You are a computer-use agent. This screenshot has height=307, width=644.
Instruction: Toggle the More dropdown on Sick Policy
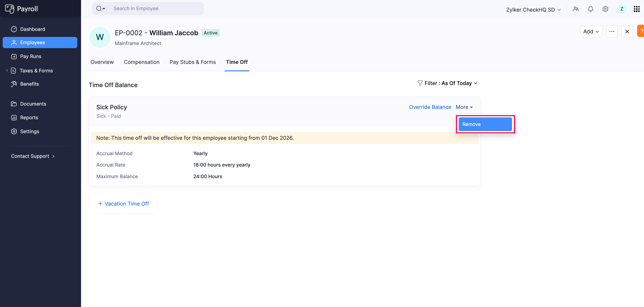pos(464,107)
